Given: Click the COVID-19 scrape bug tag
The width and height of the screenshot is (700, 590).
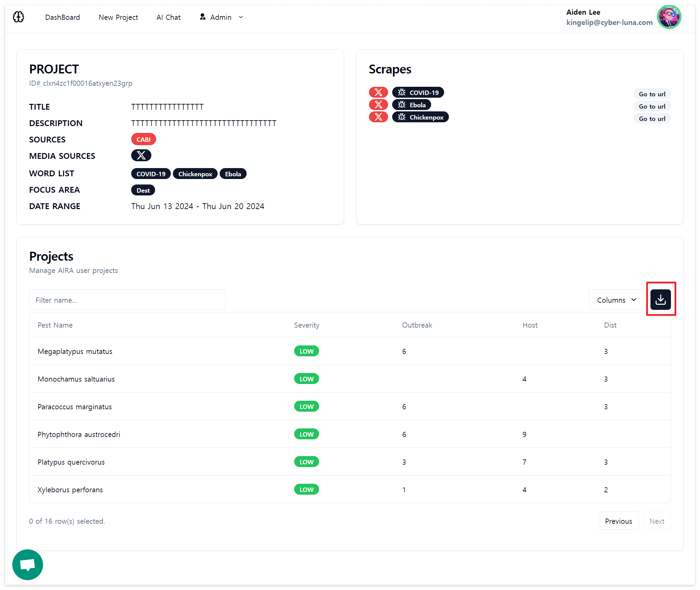Looking at the screenshot, I should tap(418, 92).
